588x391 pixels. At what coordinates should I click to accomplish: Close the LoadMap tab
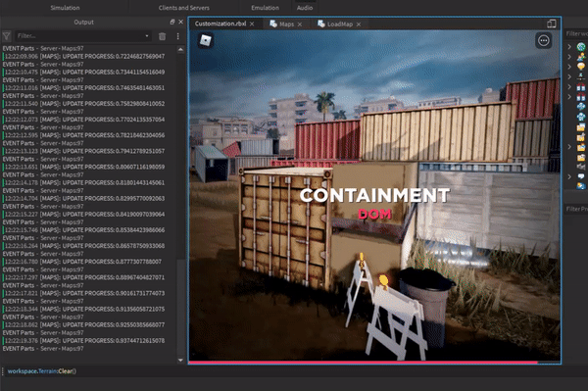[359, 24]
